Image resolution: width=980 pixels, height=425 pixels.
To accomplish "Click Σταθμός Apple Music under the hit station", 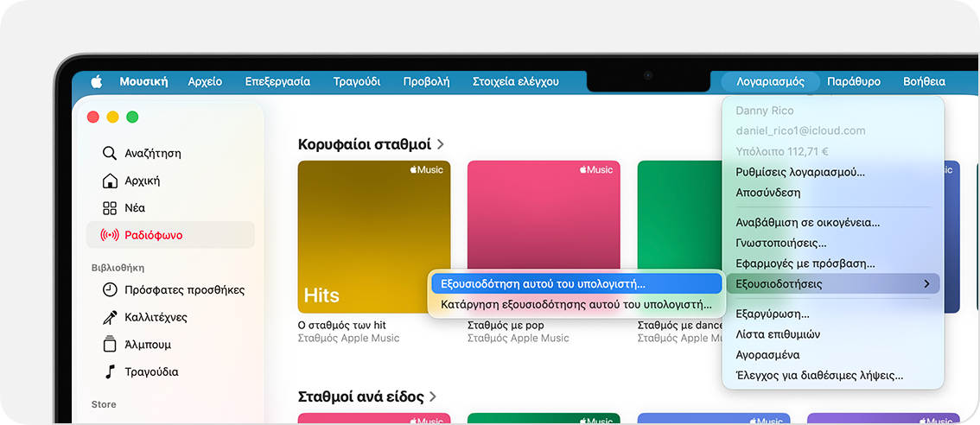I will (x=348, y=338).
